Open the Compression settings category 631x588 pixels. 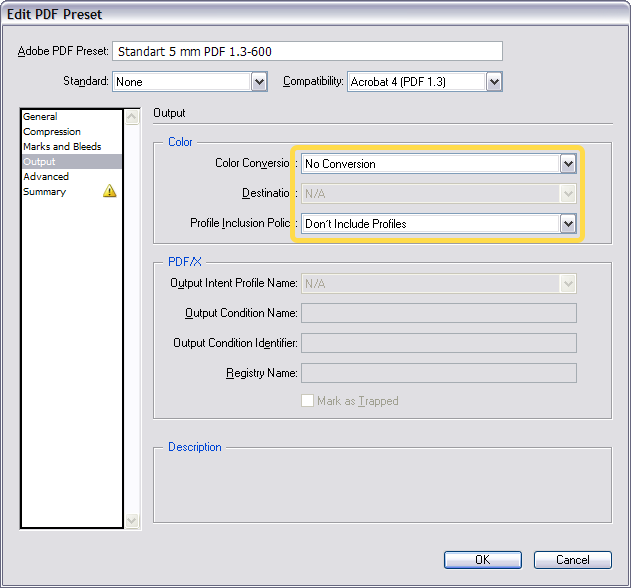72,132
